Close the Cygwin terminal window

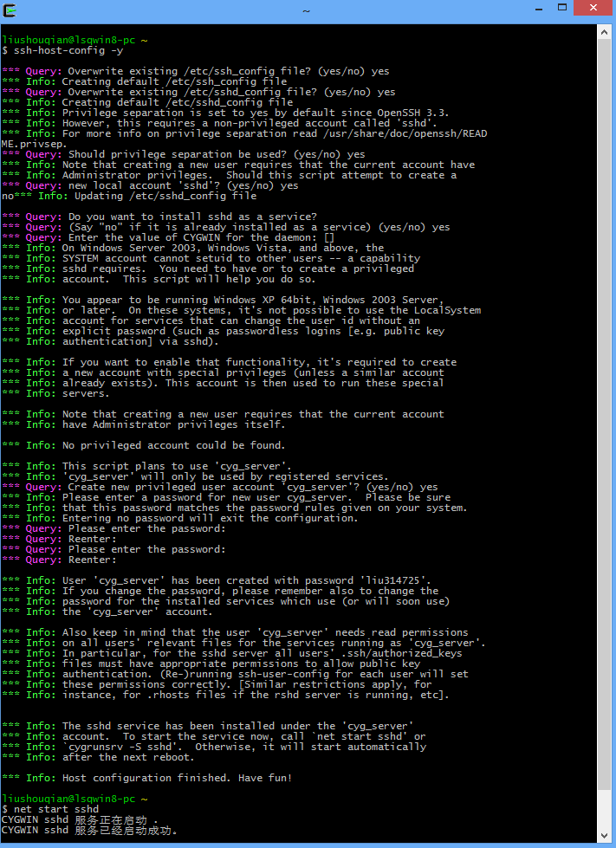[593, 8]
